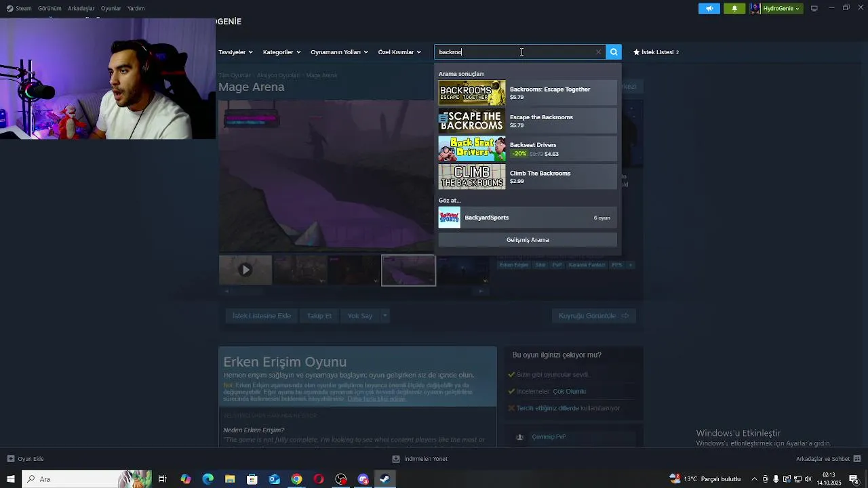
Task: Select Backrooms: Escape Together search result
Action: click(x=528, y=93)
